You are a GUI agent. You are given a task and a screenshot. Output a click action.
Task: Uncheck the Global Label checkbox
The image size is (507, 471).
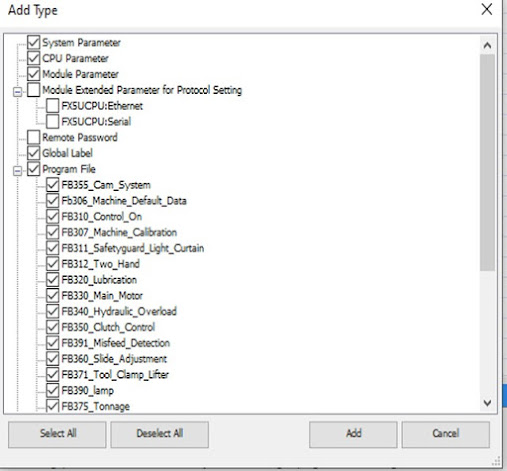click(33, 153)
